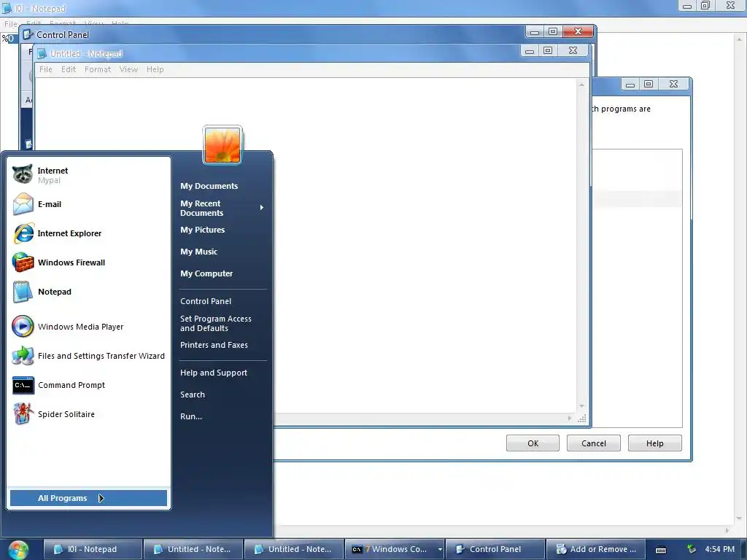The image size is (747, 560).
Task: Expand My Recent Documents submenu arrow
Action: [262, 208]
